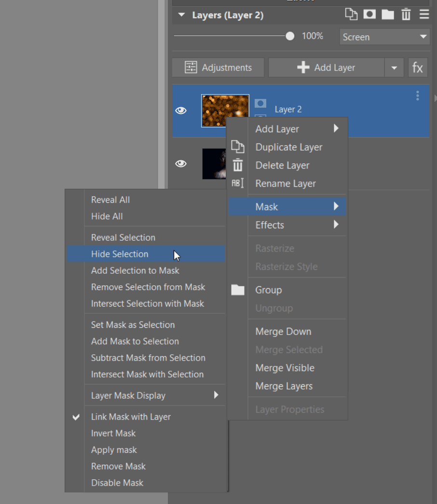This screenshot has height=504, width=437.
Task: Choose Duplicate Layer from context menu
Action: coord(288,147)
